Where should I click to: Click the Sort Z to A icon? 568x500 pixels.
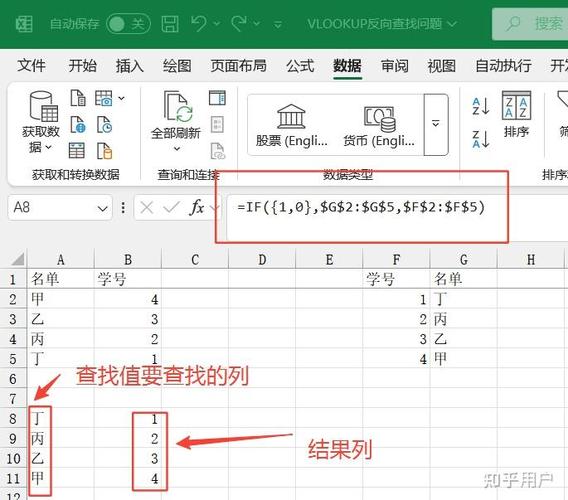pyautogui.click(x=481, y=139)
